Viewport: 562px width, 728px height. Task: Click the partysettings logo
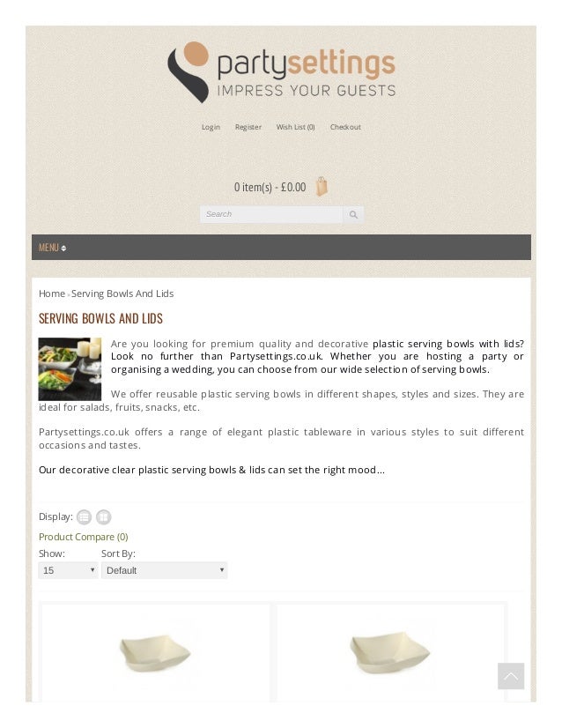281,72
